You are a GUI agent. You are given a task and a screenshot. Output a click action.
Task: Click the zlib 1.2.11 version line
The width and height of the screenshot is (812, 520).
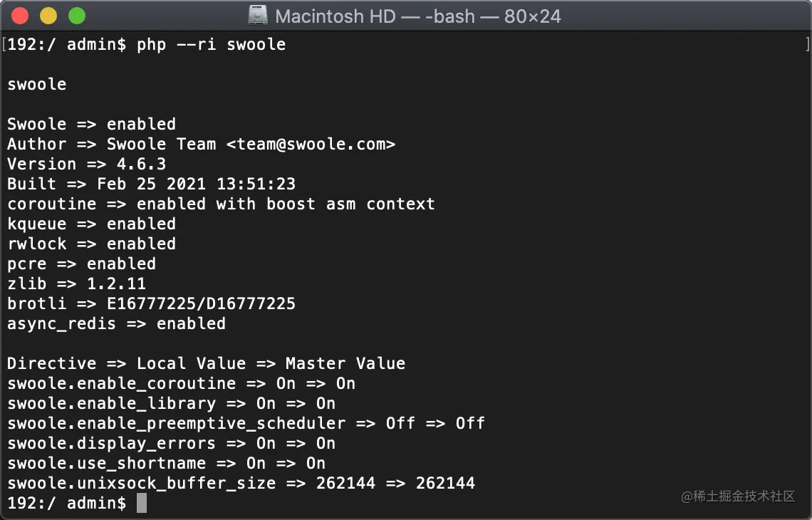(x=76, y=284)
